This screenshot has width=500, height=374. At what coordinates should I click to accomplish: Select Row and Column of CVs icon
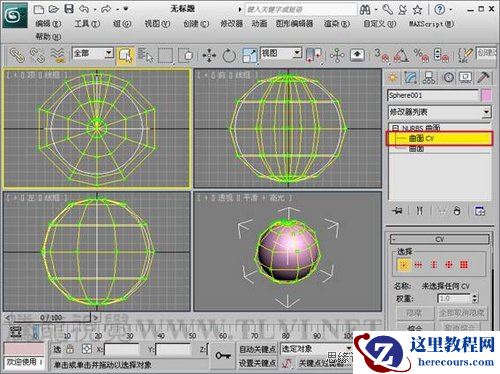449,265
